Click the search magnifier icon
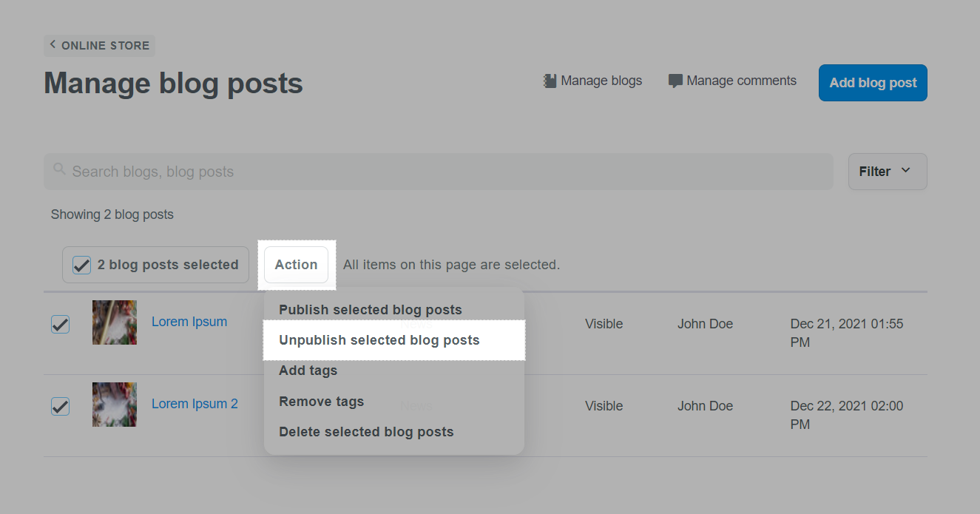Screen dimensions: 980x514 coord(60,171)
